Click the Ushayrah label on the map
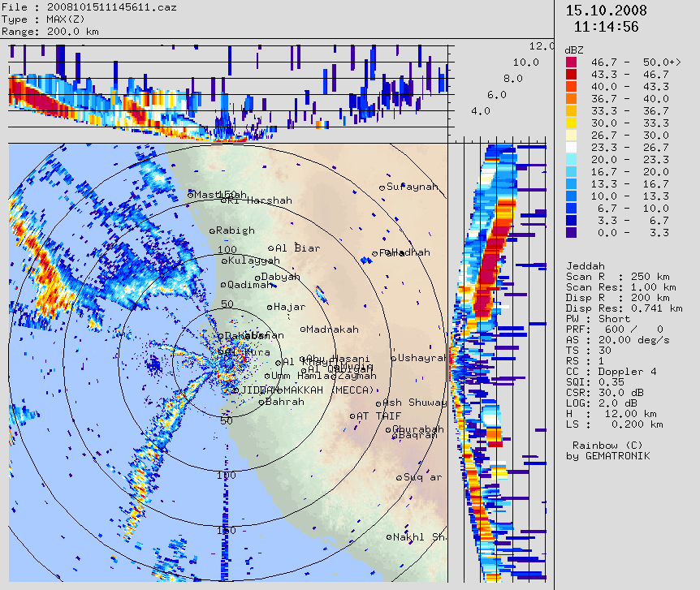700x590 pixels. pos(422,358)
